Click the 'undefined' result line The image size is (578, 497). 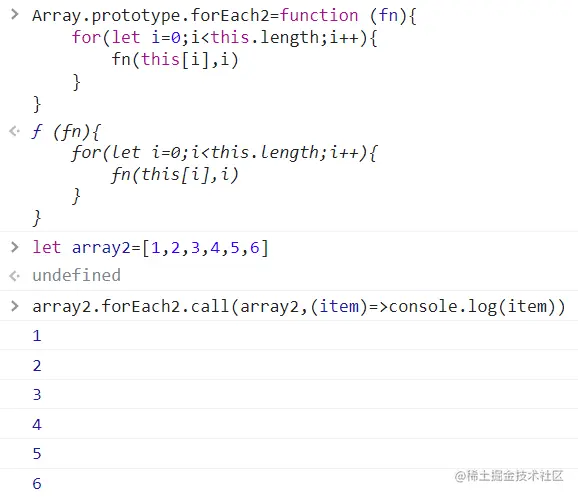(x=76, y=275)
